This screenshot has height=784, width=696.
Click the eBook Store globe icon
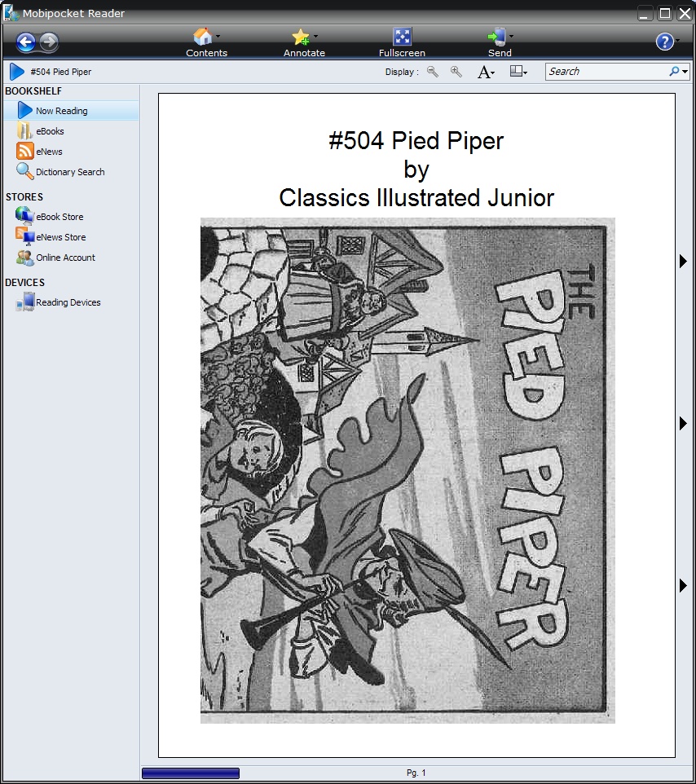24,215
